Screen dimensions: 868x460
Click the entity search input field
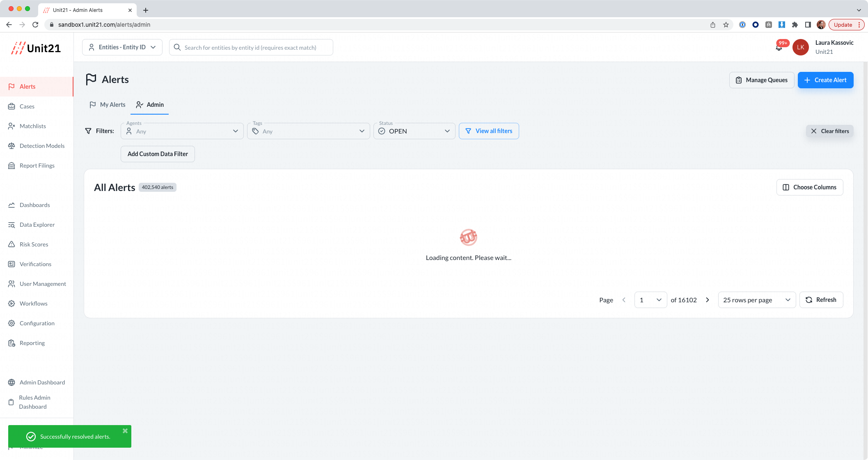pyautogui.click(x=251, y=47)
